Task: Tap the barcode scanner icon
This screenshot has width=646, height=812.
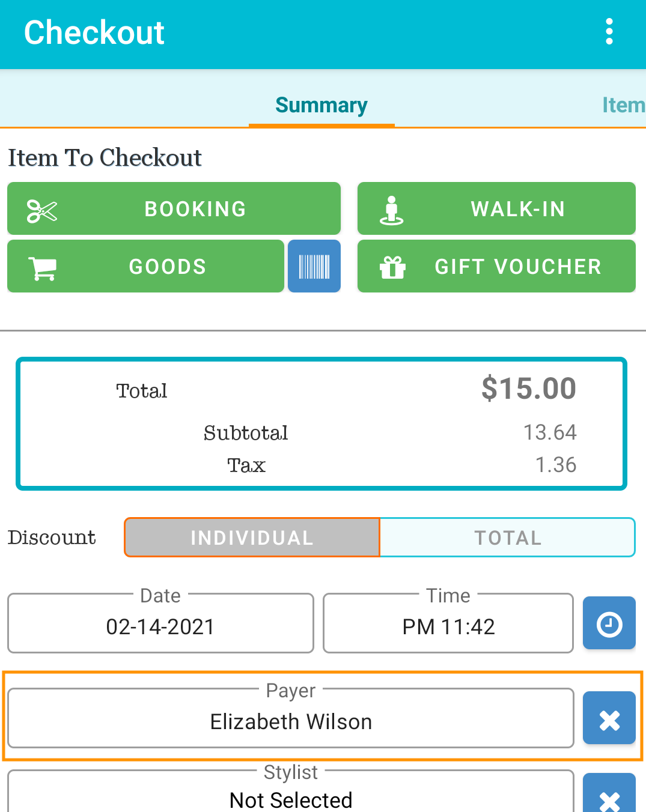Action: point(314,266)
